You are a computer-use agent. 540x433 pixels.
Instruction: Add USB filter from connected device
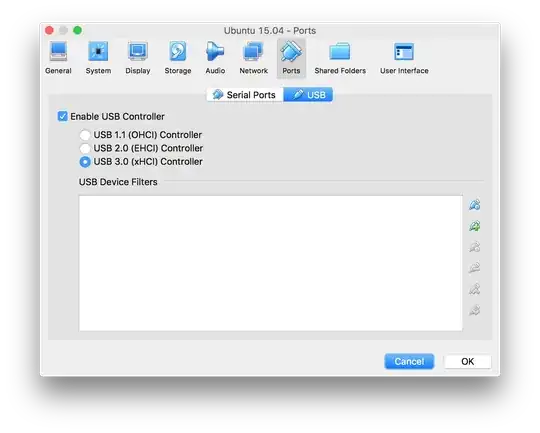[x=475, y=226]
